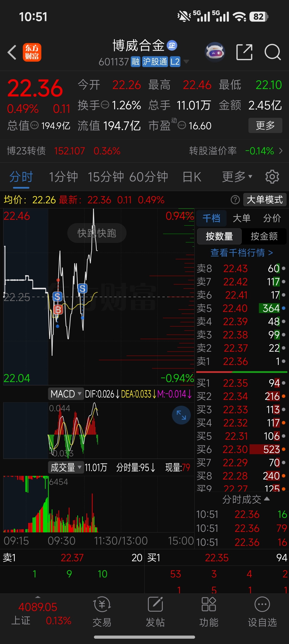Tap the 10:51 trade with volume 79
The width and height of the screenshot is (289, 644).
point(242,528)
